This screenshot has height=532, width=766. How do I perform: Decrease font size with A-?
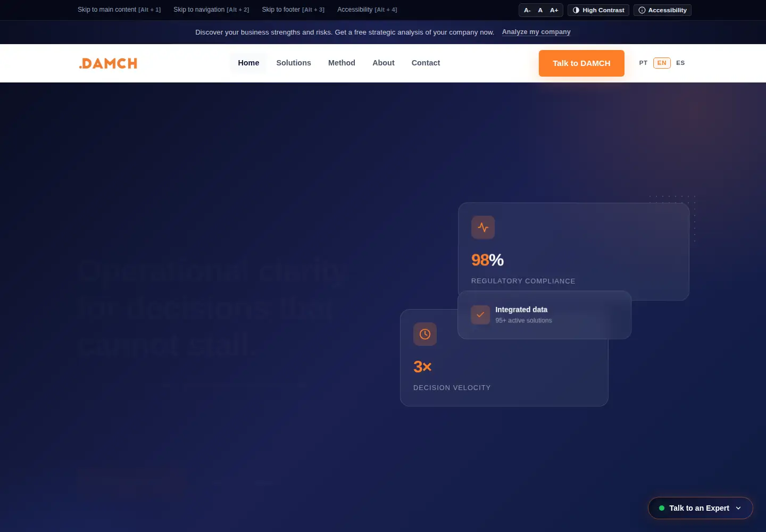click(x=527, y=10)
